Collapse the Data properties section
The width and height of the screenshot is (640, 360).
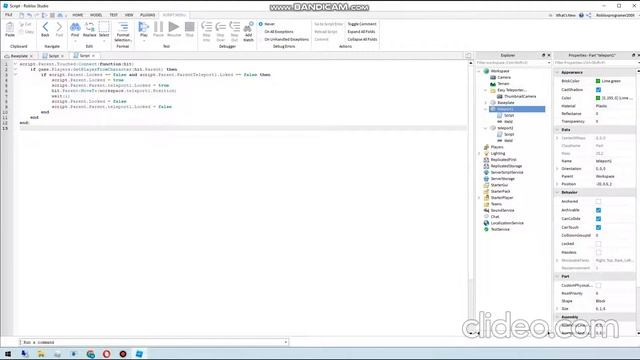[557, 129]
